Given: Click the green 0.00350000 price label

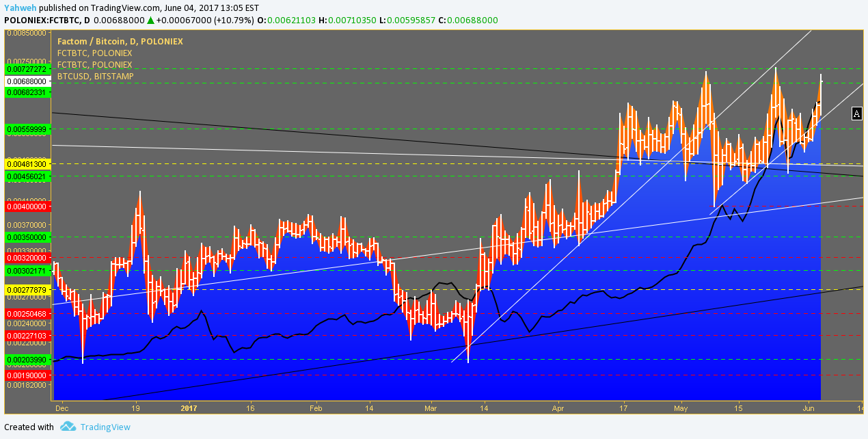Looking at the screenshot, I should pyautogui.click(x=27, y=237).
